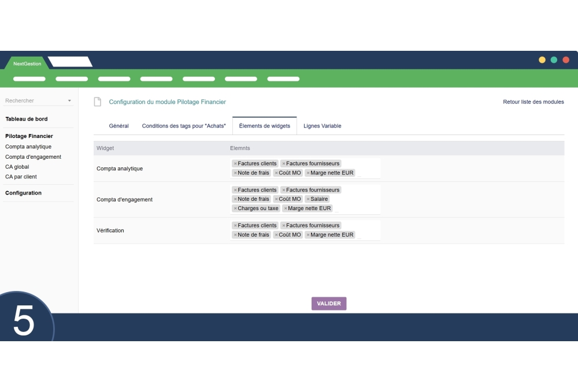
Task: Remove "Factures clients" tag from Compta analytique row
Action: 235,163
